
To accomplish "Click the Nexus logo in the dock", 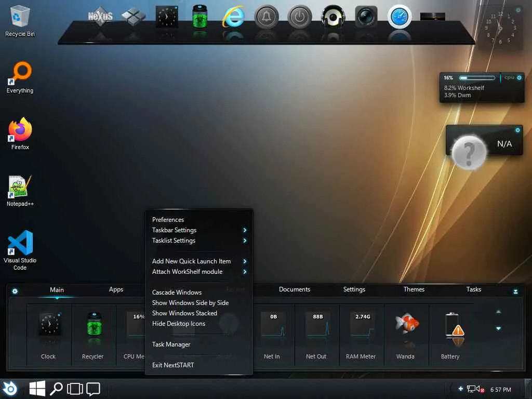I will pyautogui.click(x=100, y=16).
